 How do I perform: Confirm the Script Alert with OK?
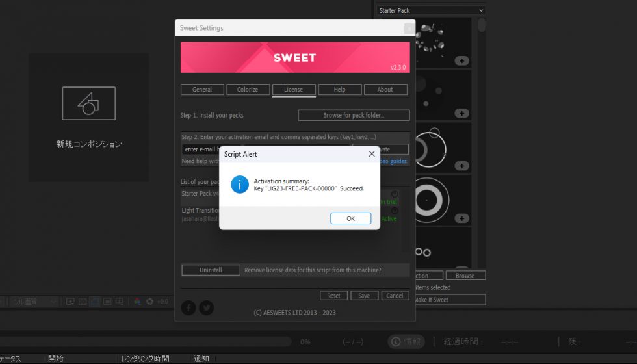pyautogui.click(x=350, y=218)
